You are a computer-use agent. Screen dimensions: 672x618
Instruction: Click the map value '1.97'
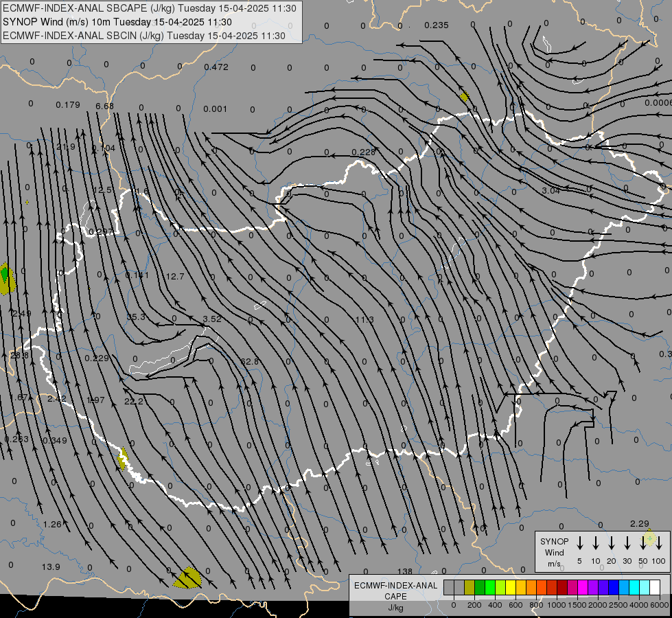95,400
